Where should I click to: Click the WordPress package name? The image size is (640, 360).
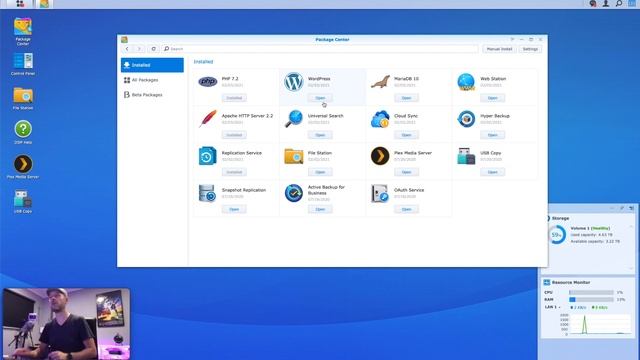click(319, 79)
